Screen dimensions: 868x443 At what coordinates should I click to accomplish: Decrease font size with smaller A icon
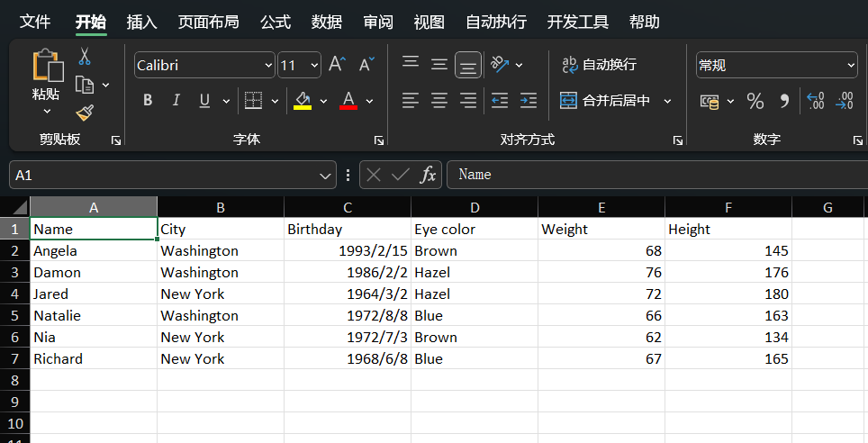coord(366,65)
